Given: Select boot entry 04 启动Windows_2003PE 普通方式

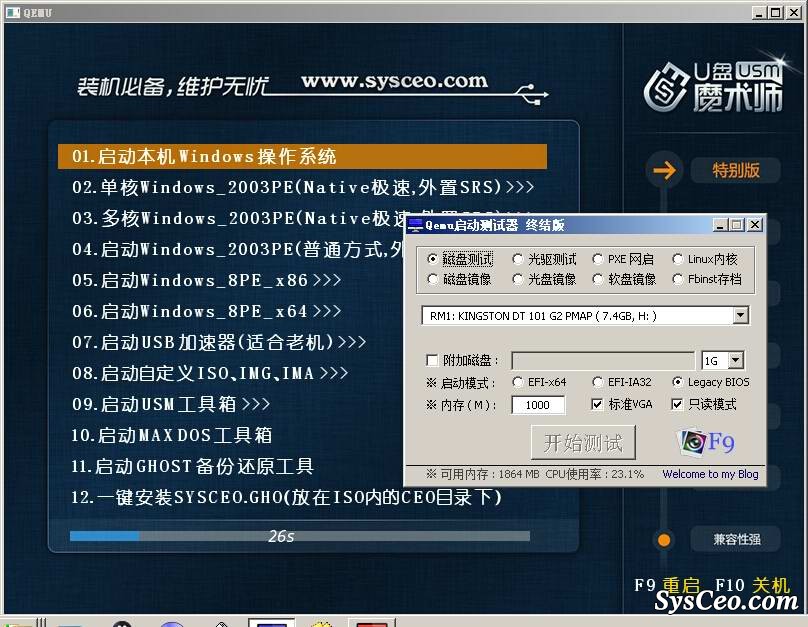Looking at the screenshot, I should click(x=237, y=249).
